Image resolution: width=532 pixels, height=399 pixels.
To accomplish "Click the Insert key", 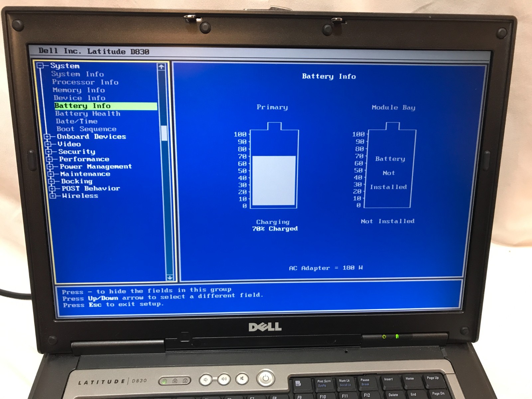I will pos(389,381).
